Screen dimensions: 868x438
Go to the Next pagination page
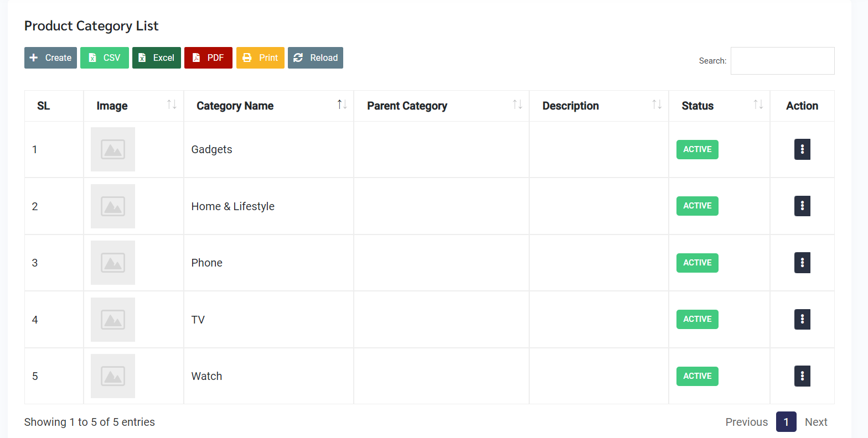(x=815, y=422)
